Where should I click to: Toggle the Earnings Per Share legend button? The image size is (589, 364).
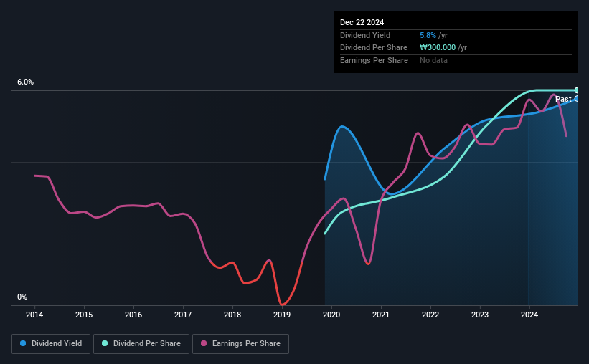pyautogui.click(x=240, y=344)
